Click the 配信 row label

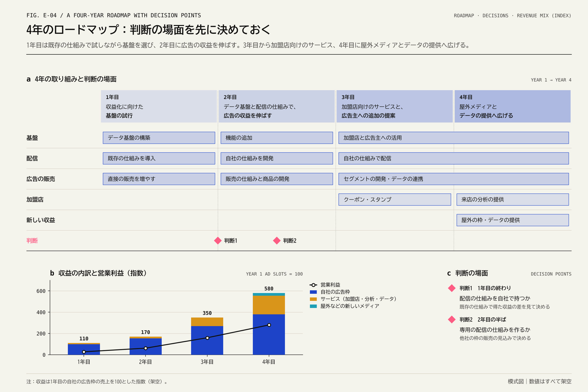[x=32, y=158]
